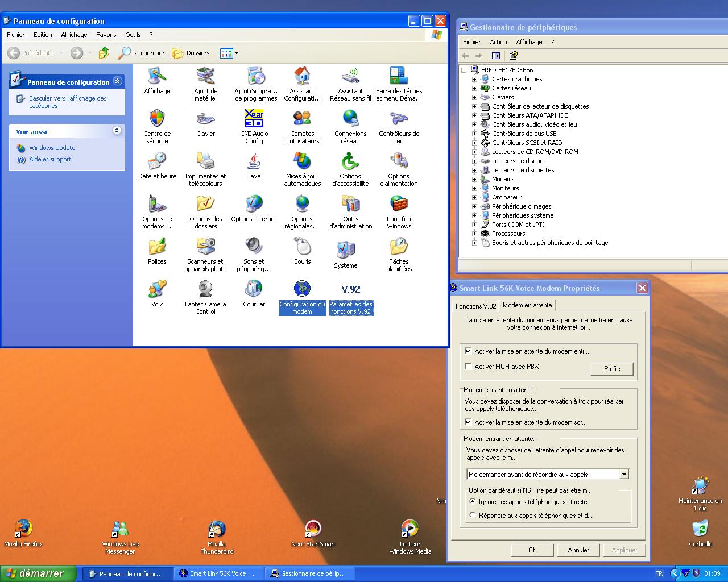Open CMI Audio Config icon
728x582 pixels.
click(254, 119)
